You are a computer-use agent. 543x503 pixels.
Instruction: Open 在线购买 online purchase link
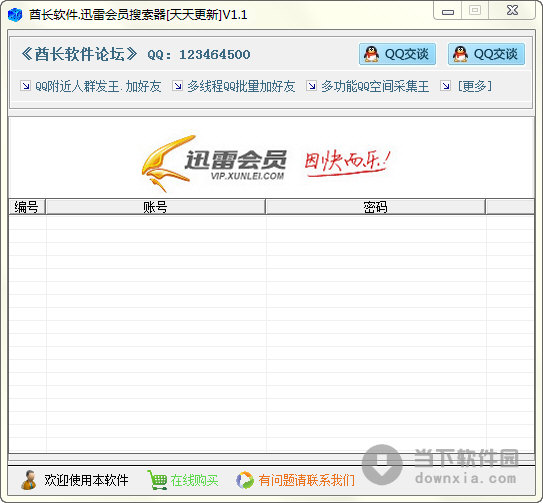(194, 480)
